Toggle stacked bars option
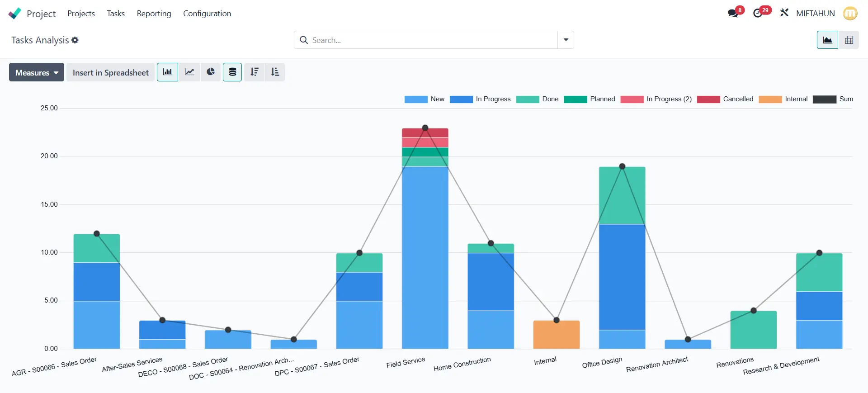The height and width of the screenshot is (393, 868). (x=232, y=72)
